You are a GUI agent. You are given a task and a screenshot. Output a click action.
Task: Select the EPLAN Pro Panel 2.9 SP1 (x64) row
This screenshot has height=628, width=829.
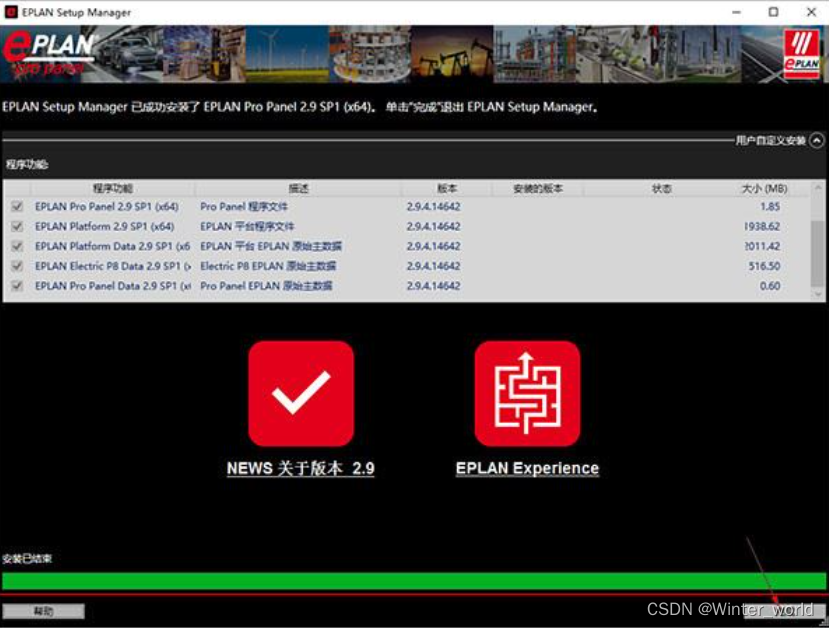point(406,206)
